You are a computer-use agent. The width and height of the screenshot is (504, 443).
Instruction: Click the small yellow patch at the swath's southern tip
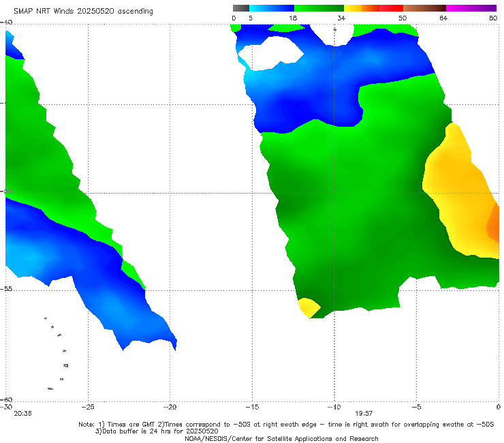coord(308,307)
